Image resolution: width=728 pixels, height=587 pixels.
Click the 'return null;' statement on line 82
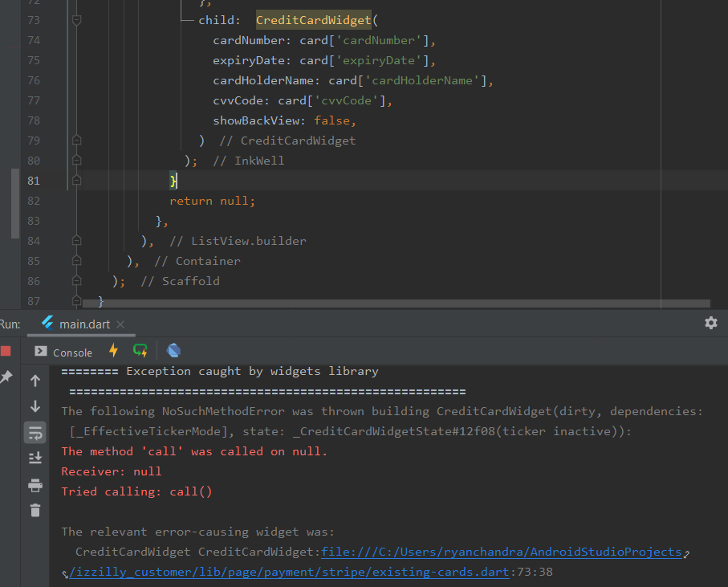coord(212,201)
